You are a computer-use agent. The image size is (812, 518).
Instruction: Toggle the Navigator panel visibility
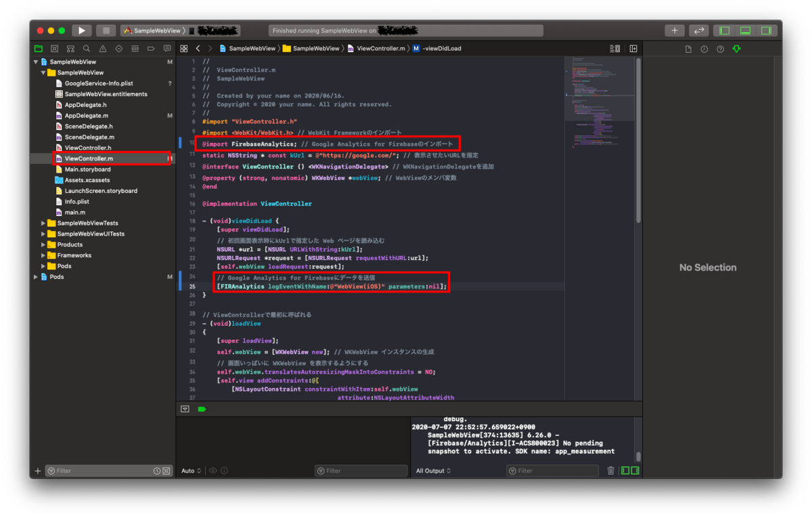point(725,30)
